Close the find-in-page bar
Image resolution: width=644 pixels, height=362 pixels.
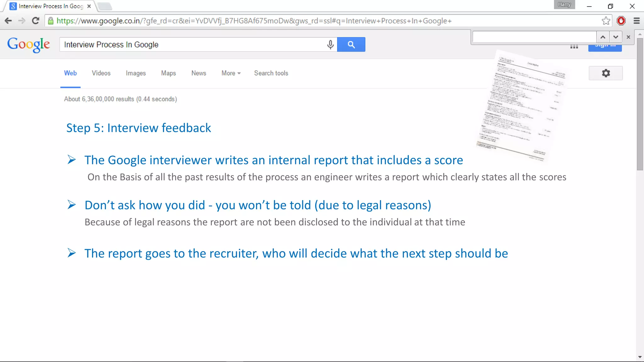pos(628,37)
